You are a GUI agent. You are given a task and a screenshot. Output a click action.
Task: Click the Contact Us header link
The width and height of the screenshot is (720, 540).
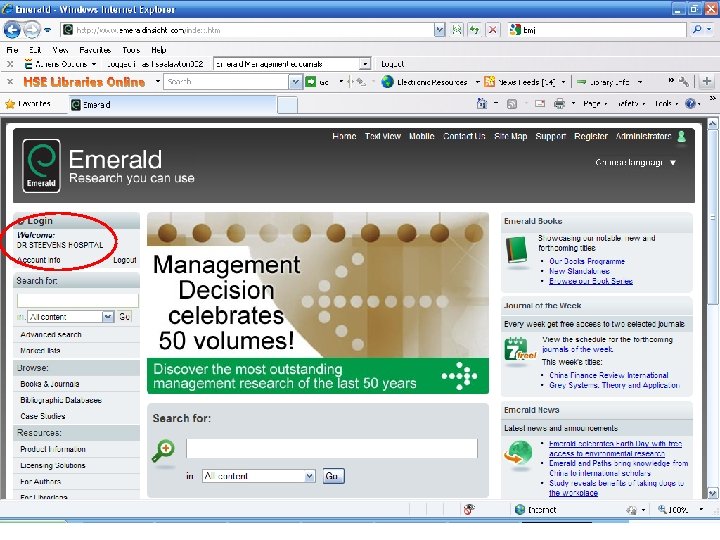coord(464,136)
